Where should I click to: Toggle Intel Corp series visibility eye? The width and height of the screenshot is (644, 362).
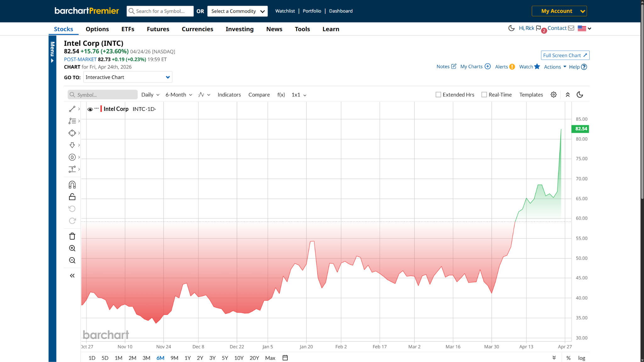(x=90, y=109)
